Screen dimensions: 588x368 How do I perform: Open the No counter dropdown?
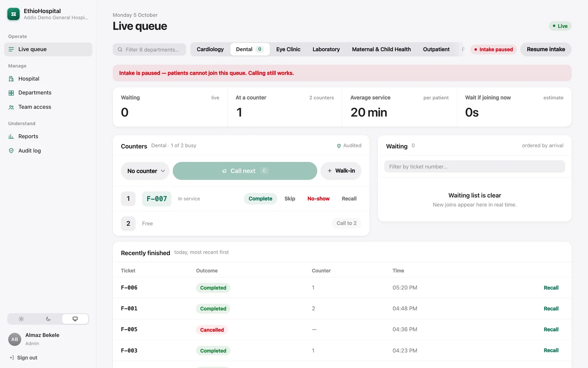tap(145, 171)
